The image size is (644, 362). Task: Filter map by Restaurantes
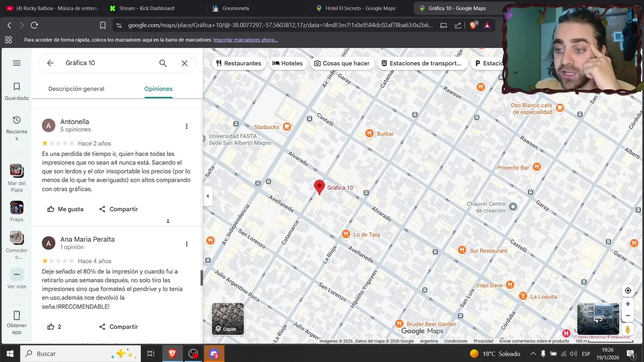[x=238, y=63]
